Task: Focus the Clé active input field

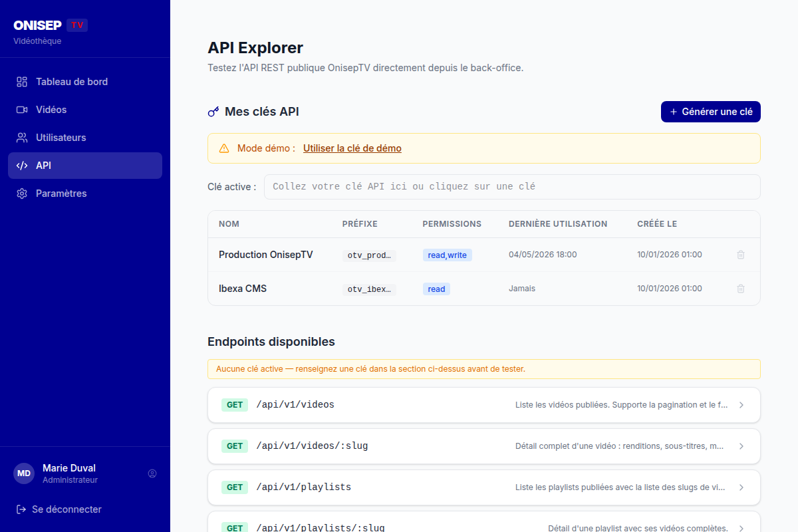Action: pos(512,187)
